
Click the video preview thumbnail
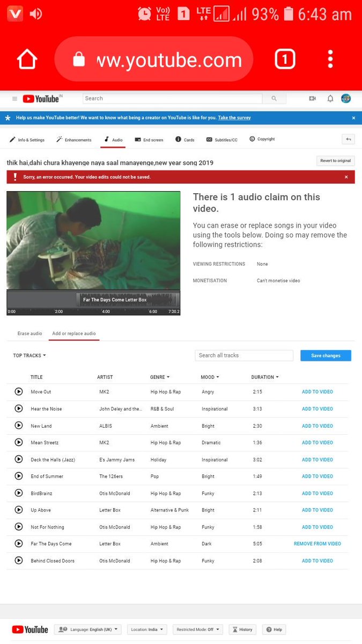pyautogui.click(x=93, y=240)
